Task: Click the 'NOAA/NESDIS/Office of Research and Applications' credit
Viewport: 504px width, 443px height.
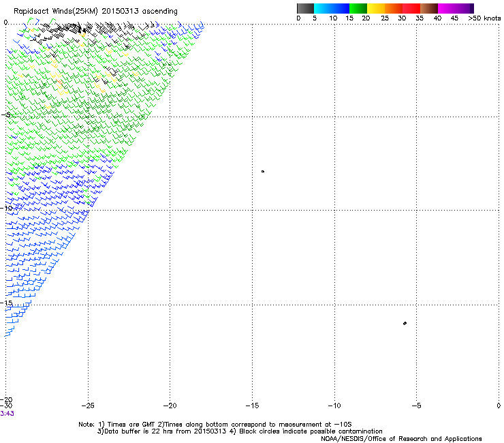Action: click(401, 439)
